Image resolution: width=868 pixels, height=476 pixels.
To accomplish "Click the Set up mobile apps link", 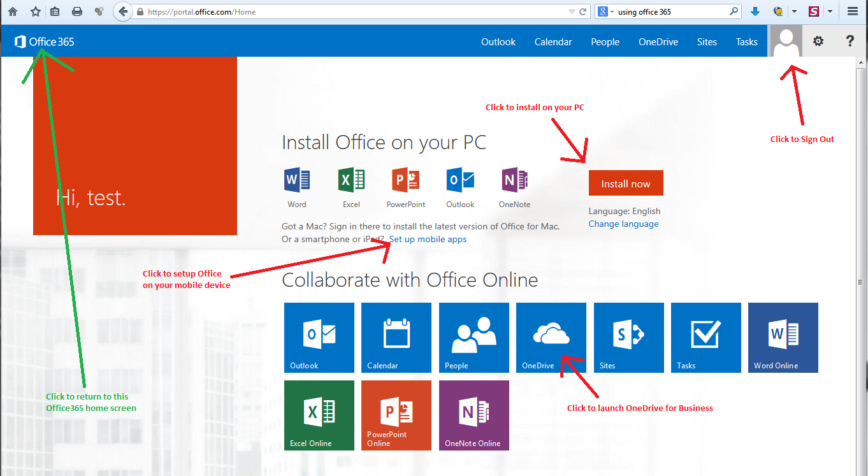I will (428, 240).
